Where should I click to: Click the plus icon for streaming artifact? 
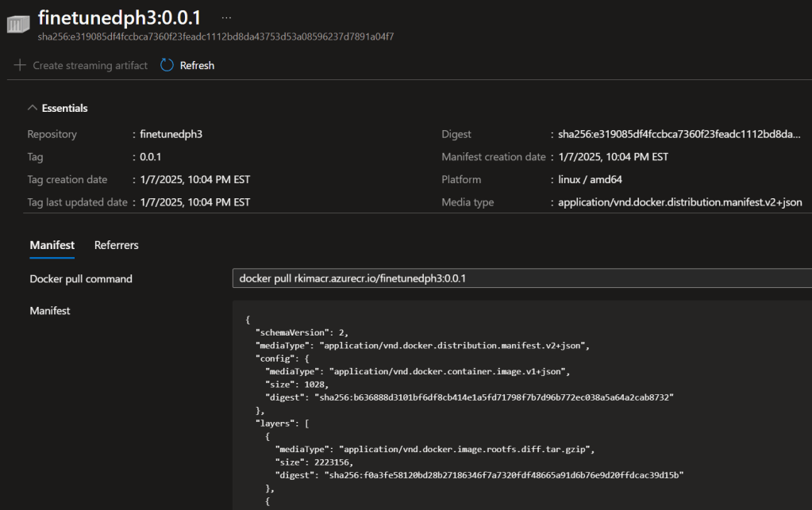pyautogui.click(x=20, y=65)
